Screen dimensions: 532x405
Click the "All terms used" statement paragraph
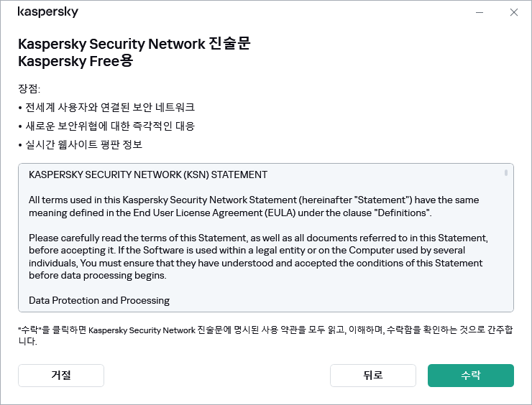253,205
